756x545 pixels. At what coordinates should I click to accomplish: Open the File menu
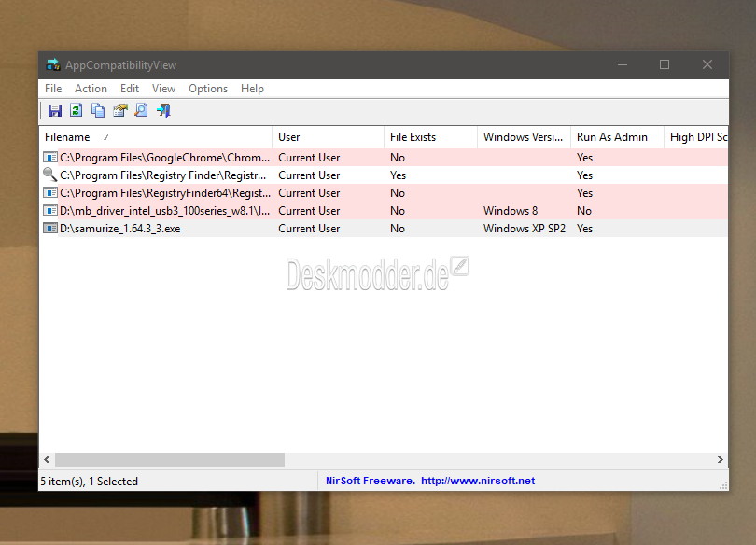point(53,89)
